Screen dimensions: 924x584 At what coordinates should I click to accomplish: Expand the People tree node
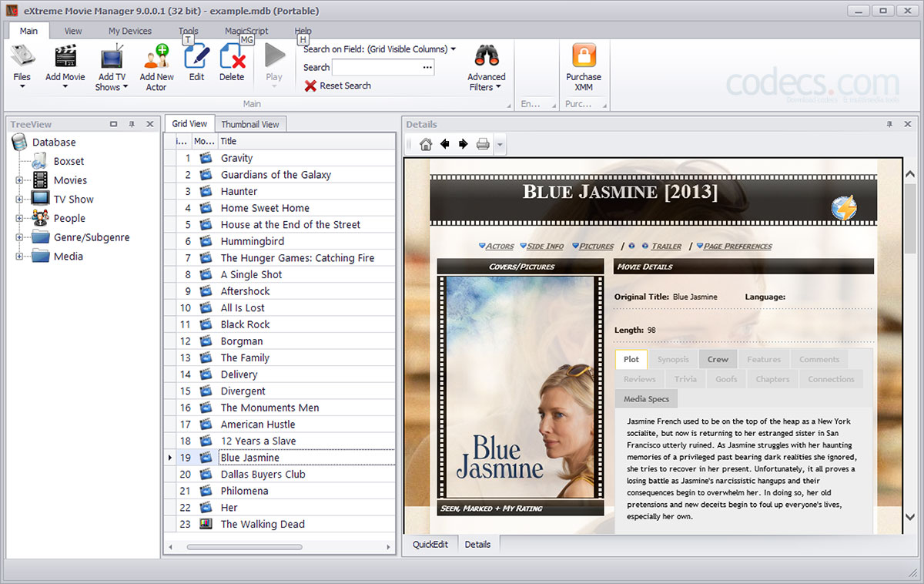[19, 219]
